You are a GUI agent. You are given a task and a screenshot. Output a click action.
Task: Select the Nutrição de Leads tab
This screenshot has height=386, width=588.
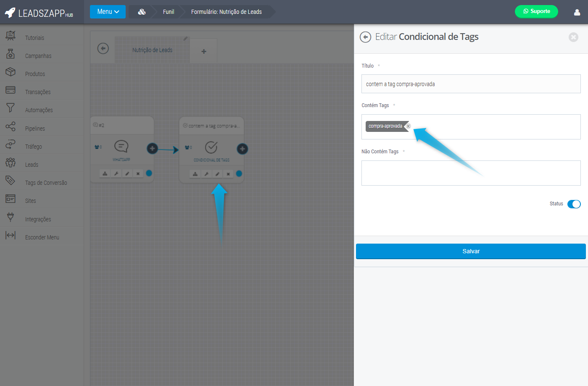(x=152, y=50)
